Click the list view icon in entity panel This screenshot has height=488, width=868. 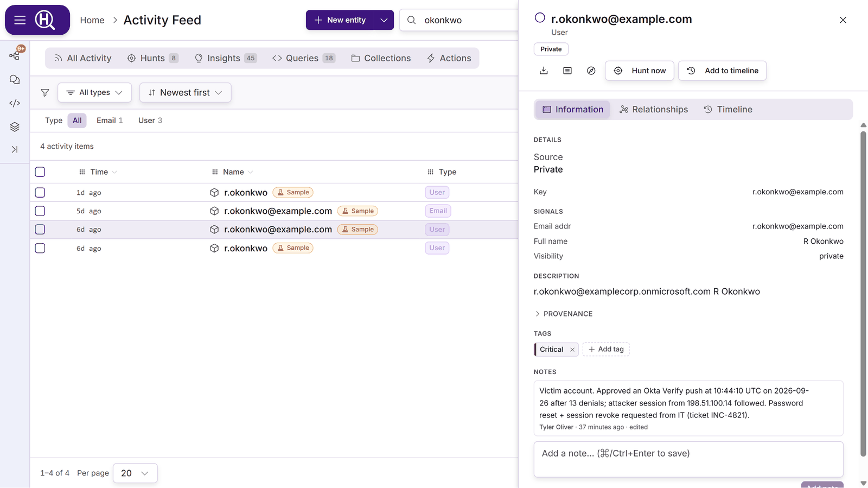[x=567, y=71]
